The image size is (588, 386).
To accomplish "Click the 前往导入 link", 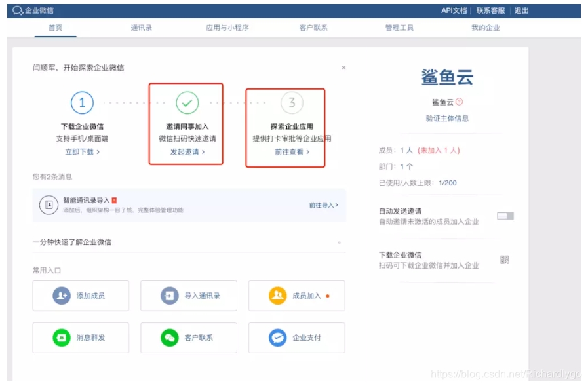I will 323,205.
